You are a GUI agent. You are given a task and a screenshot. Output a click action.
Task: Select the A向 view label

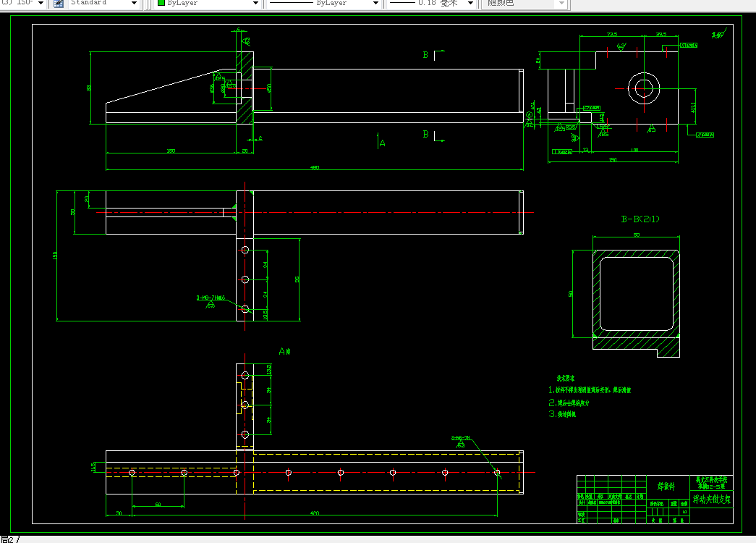tap(284, 351)
